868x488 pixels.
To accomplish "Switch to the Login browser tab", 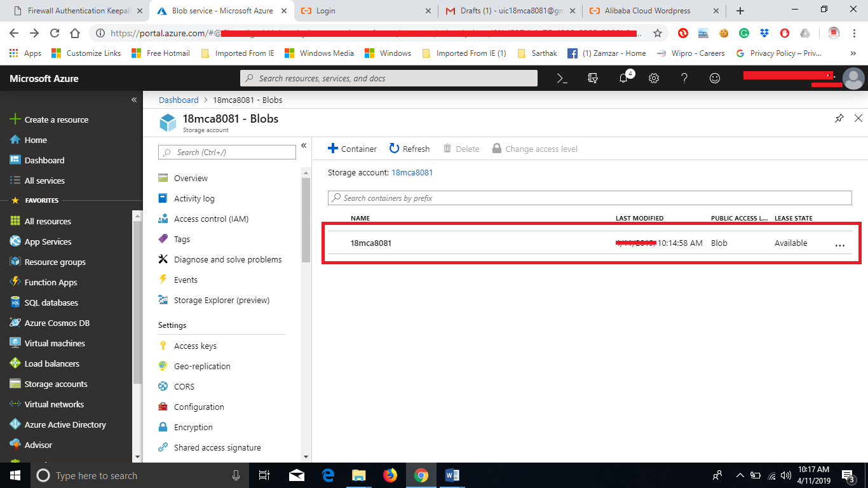I will pos(366,11).
